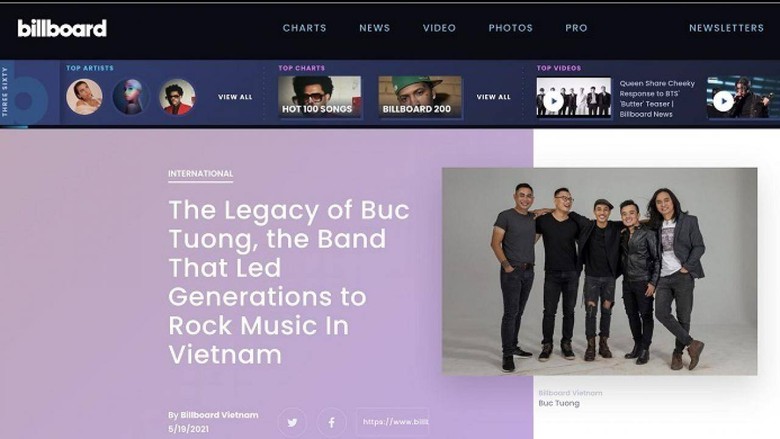Open the second top artist avatar
The height and width of the screenshot is (439, 780).
(131, 97)
